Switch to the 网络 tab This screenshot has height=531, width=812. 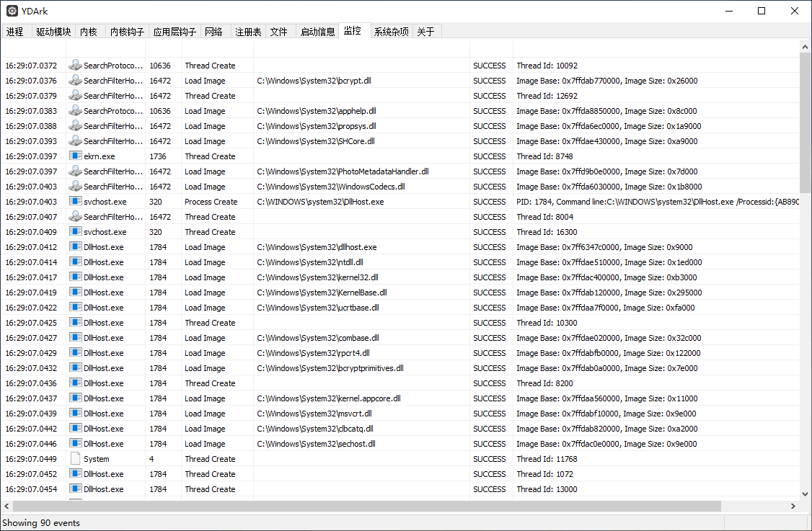click(x=213, y=32)
